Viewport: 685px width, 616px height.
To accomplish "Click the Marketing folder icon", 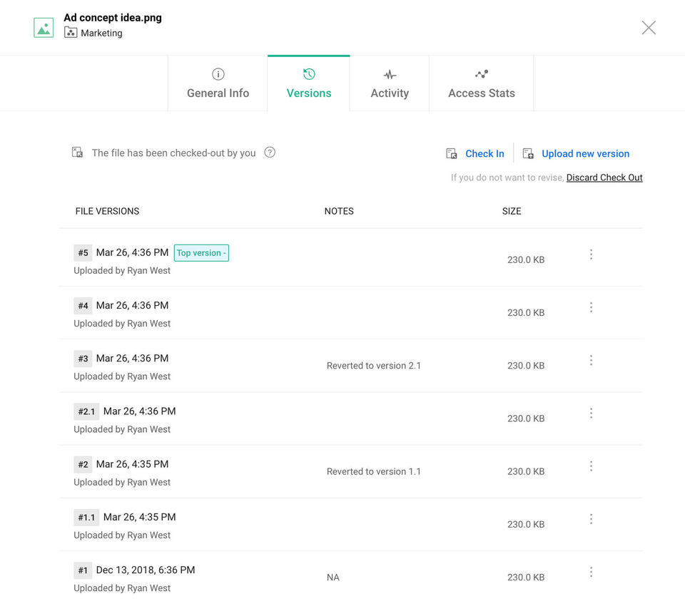I will (71, 33).
